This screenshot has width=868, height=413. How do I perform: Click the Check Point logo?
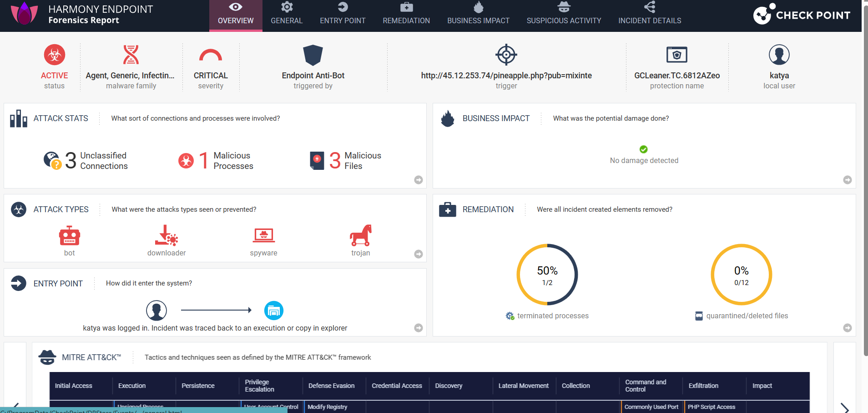[x=802, y=14]
